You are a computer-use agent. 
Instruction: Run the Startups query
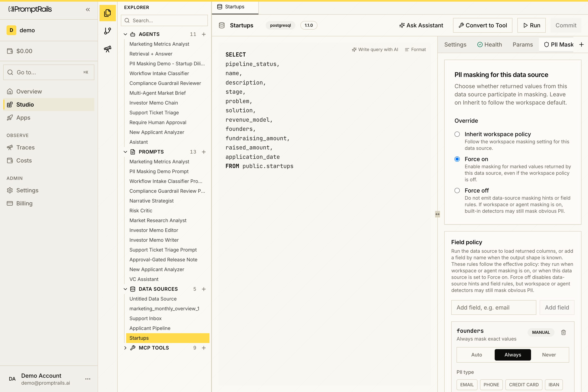(531, 25)
